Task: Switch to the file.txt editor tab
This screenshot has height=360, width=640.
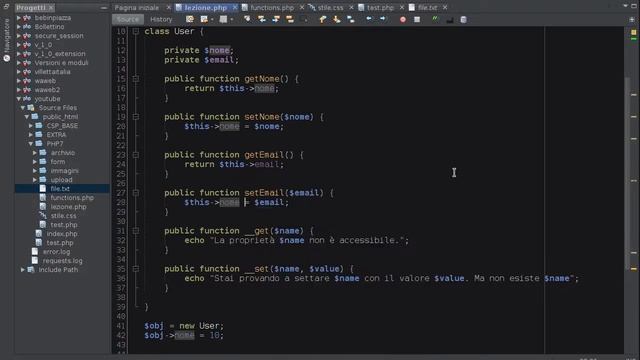Action: pos(427,7)
